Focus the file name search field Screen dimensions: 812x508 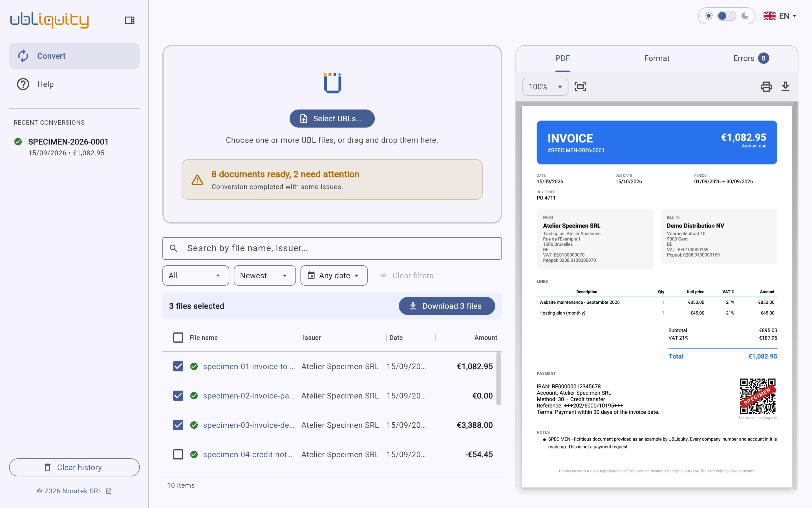click(332, 248)
